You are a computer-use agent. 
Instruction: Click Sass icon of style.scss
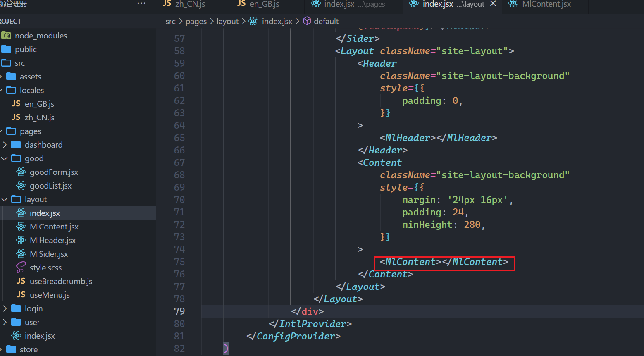click(21, 268)
